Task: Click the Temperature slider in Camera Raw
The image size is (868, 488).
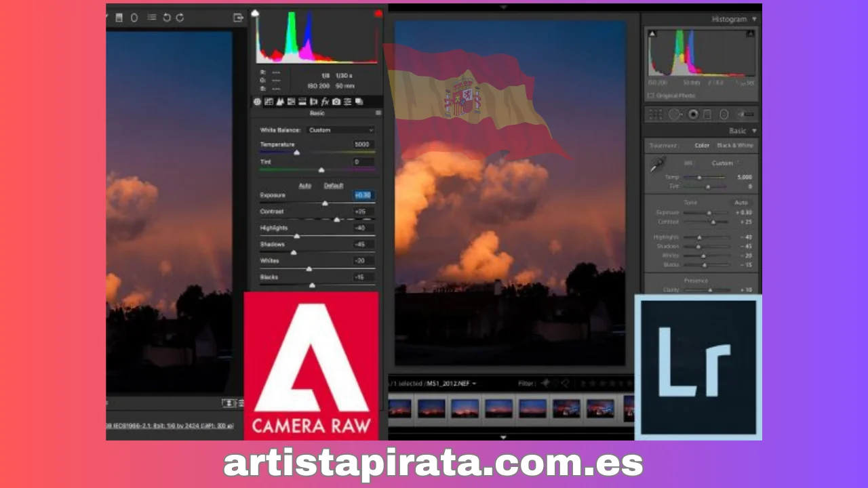Action: (x=317, y=152)
